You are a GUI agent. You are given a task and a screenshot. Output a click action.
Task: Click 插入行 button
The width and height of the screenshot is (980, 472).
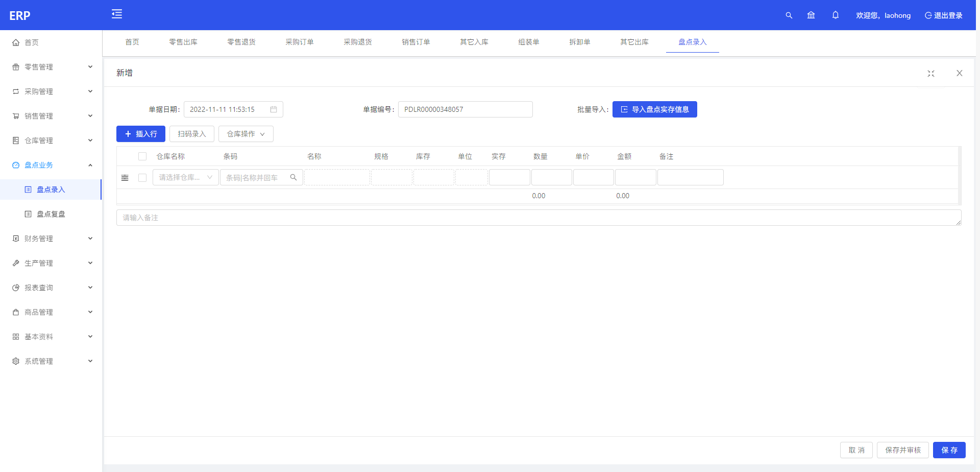click(x=141, y=134)
